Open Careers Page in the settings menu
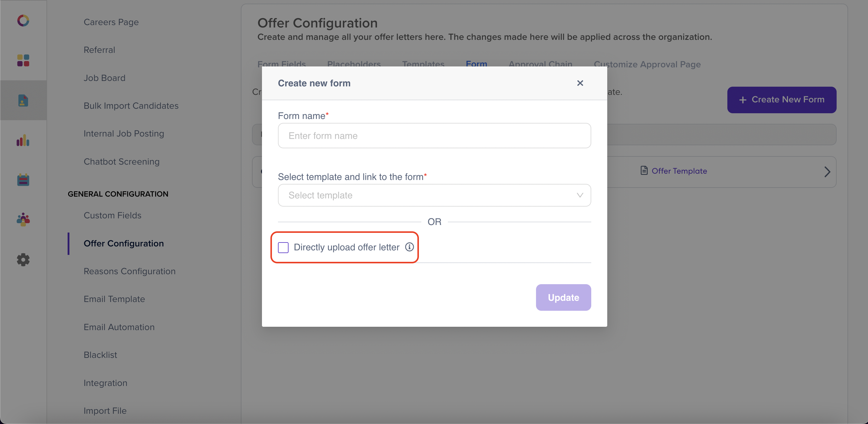Screen dimensions: 868x424 tap(111, 22)
